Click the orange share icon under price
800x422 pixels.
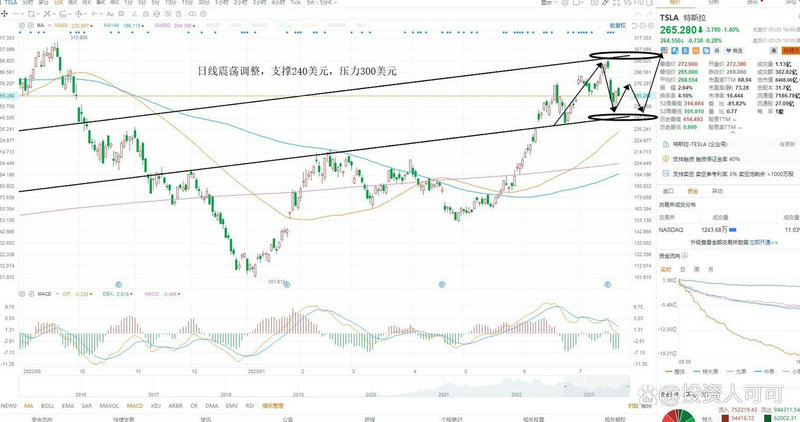coord(695,51)
